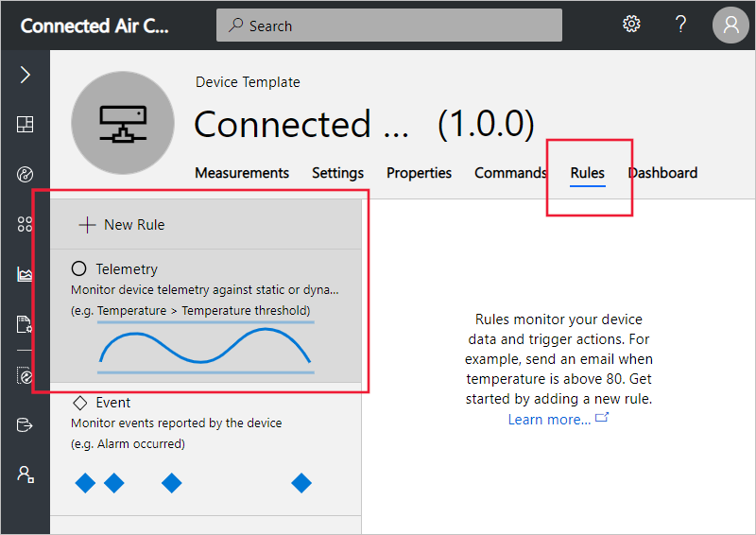Open the Analytics chart icon in sidebar

25,274
